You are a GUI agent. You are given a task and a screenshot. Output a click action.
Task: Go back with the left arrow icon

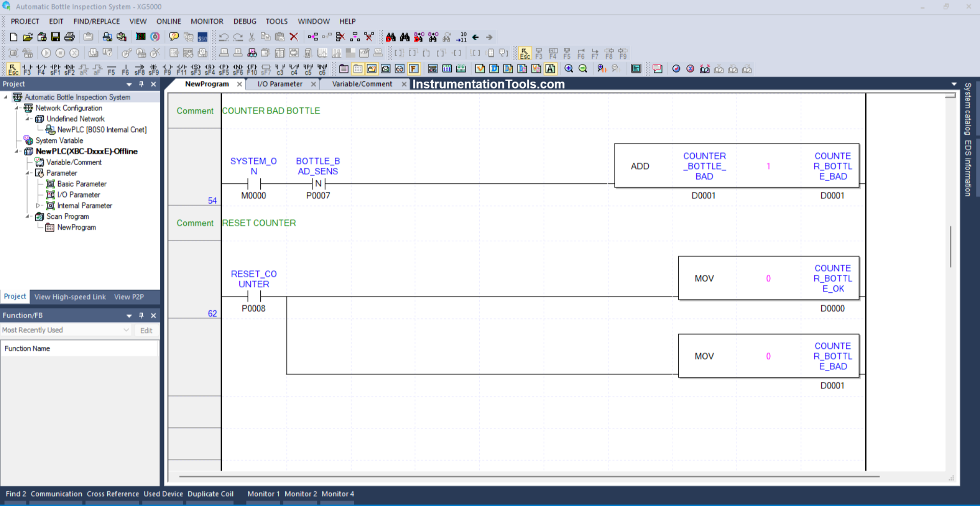(475, 37)
